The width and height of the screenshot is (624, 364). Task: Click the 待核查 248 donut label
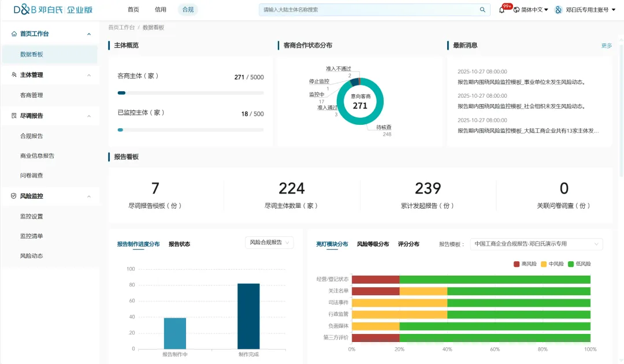click(384, 131)
